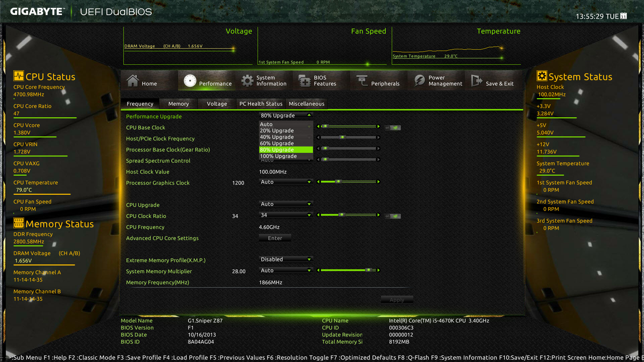
Task: Click right arrow of CPU Clock Ratio slider
Action: click(379, 215)
